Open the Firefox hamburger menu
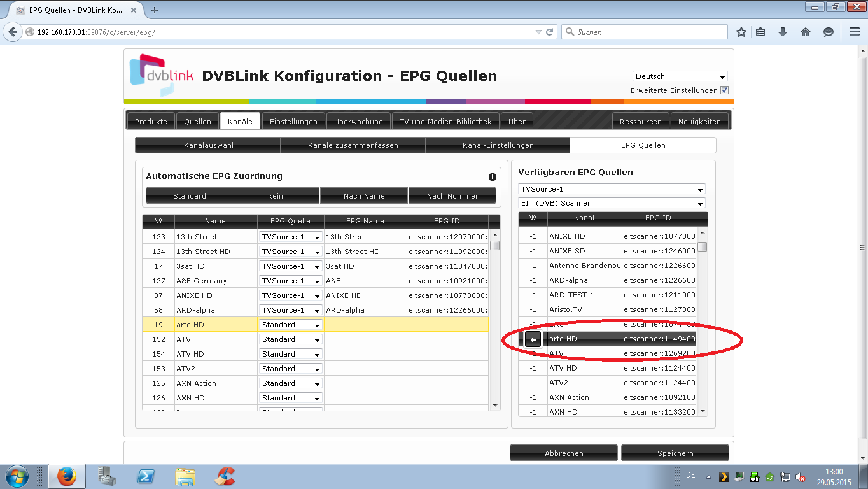 854,32
